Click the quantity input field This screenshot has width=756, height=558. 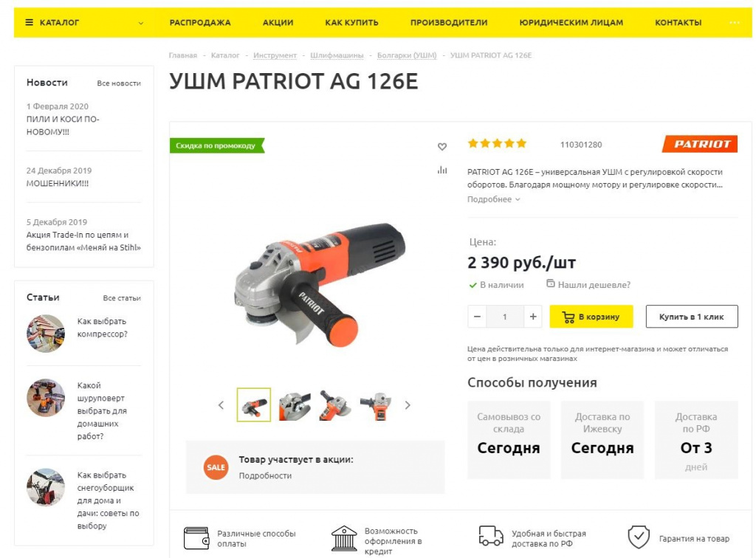pos(505,317)
